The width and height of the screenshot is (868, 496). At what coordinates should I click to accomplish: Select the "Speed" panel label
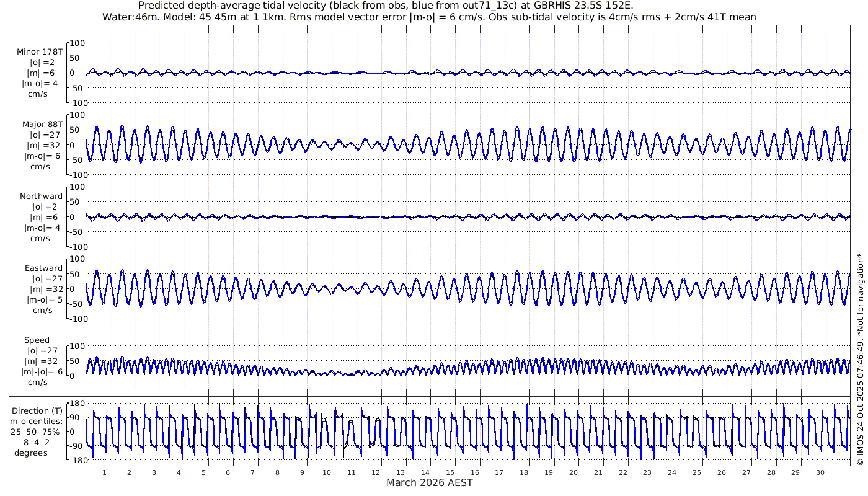coord(37,340)
